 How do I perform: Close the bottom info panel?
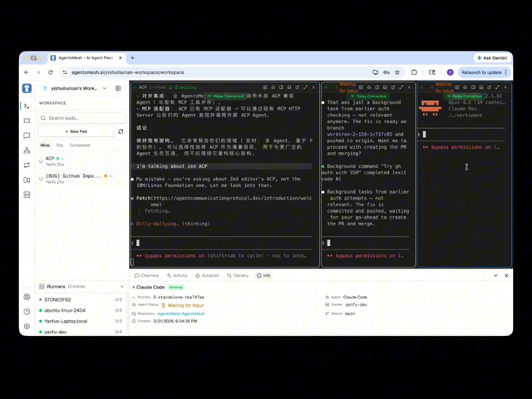point(506,275)
